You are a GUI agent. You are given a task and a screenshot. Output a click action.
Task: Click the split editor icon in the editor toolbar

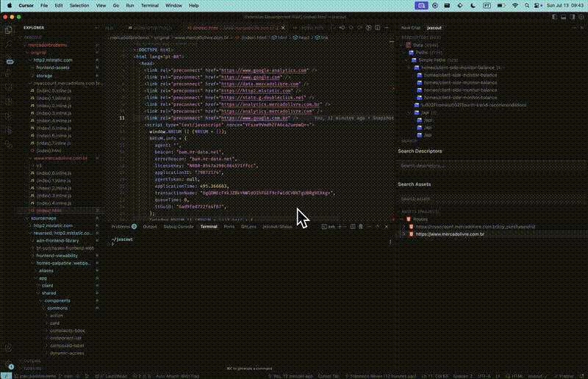(x=378, y=28)
